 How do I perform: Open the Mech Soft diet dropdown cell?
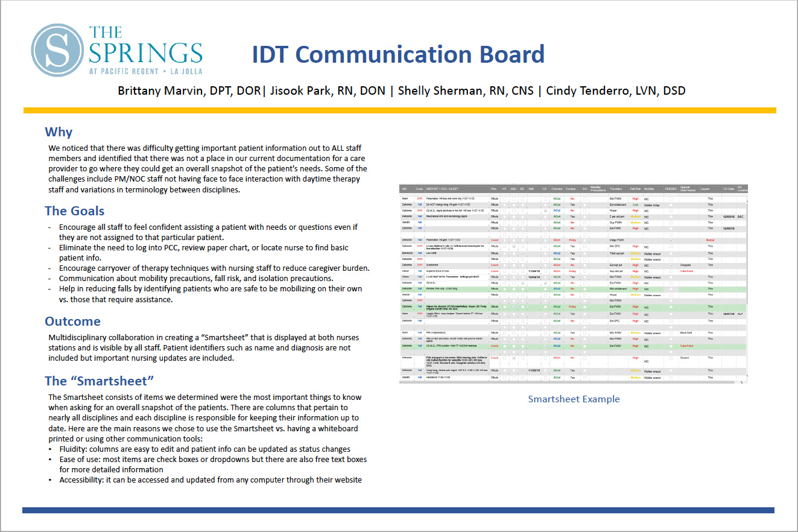(686, 332)
